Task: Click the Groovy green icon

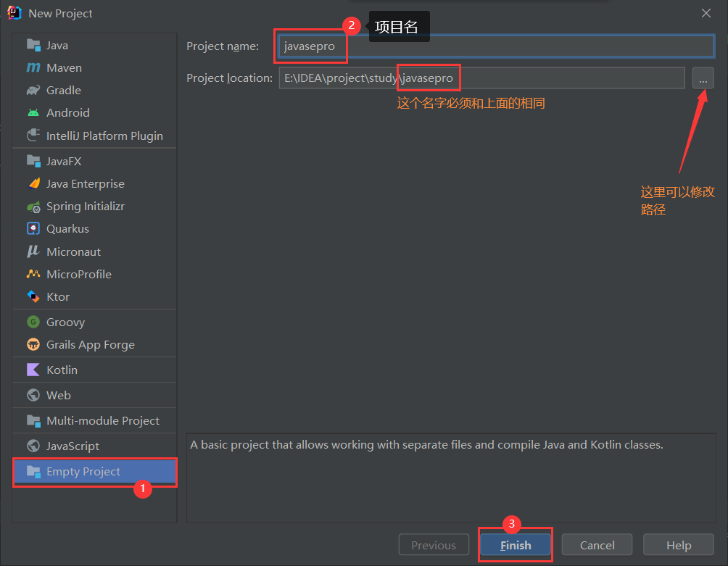Action: (x=33, y=322)
